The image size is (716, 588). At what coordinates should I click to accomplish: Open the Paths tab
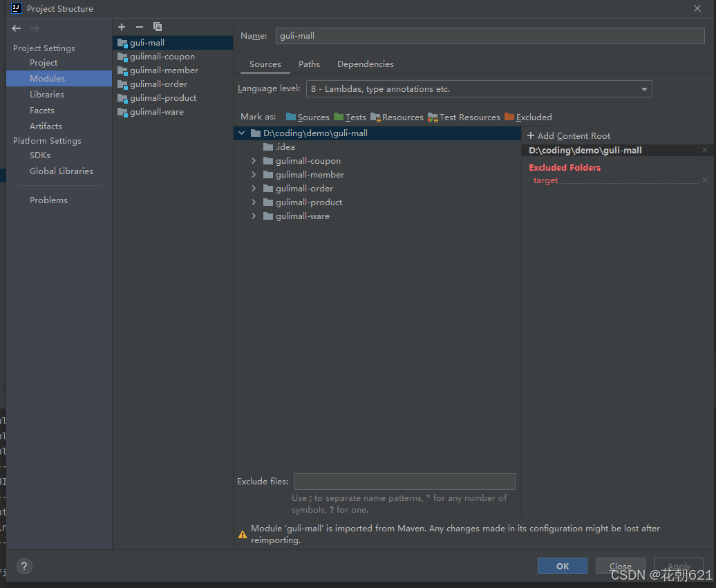tap(309, 64)
